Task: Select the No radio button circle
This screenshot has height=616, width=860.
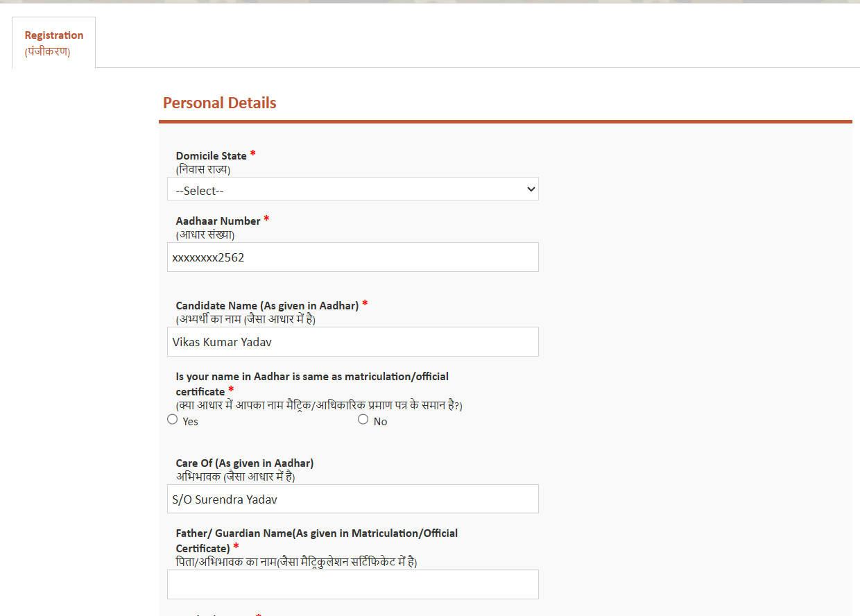Action: (x=363, y=419)
